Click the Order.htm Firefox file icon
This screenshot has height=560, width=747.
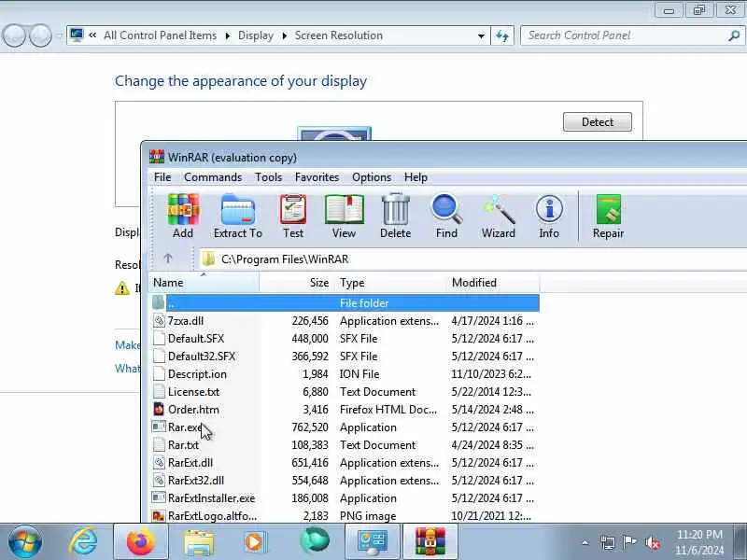coord(159,410)
